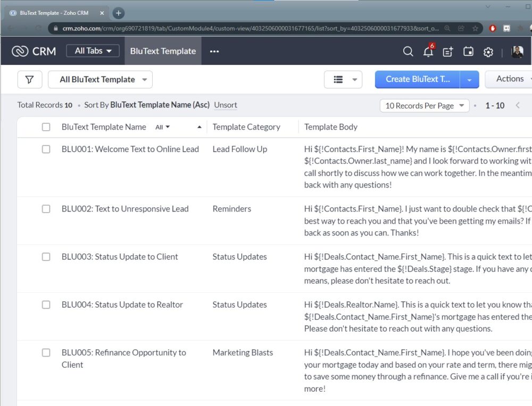The width and height of the screenshot is (532, 406).
Task: Open the BLU004: Status Update to Realtor record
Action: click(x=122, y=304)
